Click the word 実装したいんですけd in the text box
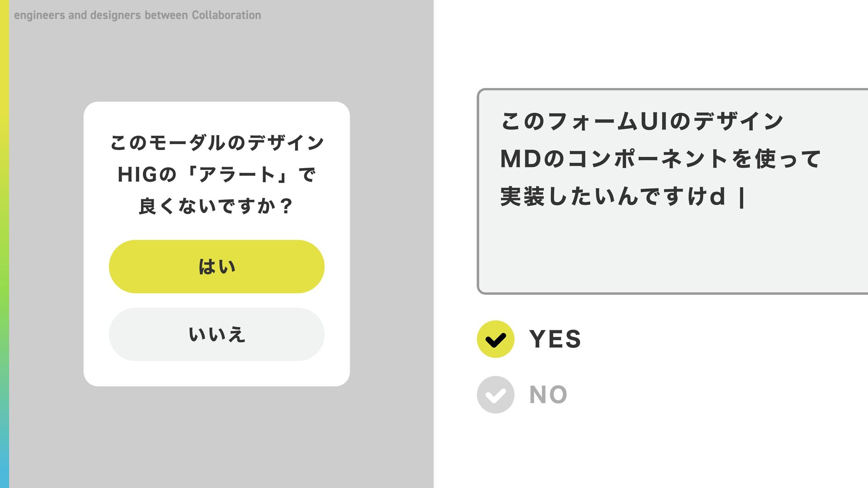868x488 pixels. (x=613, y=197)
